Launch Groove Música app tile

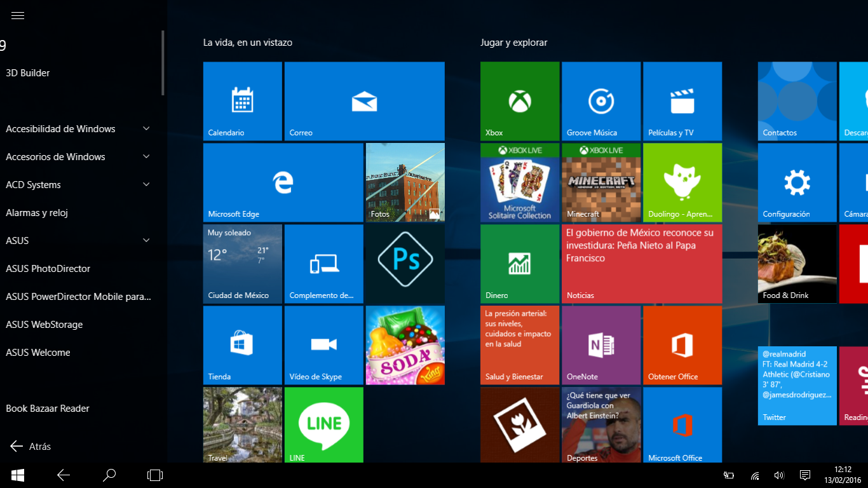pos(601,101)
